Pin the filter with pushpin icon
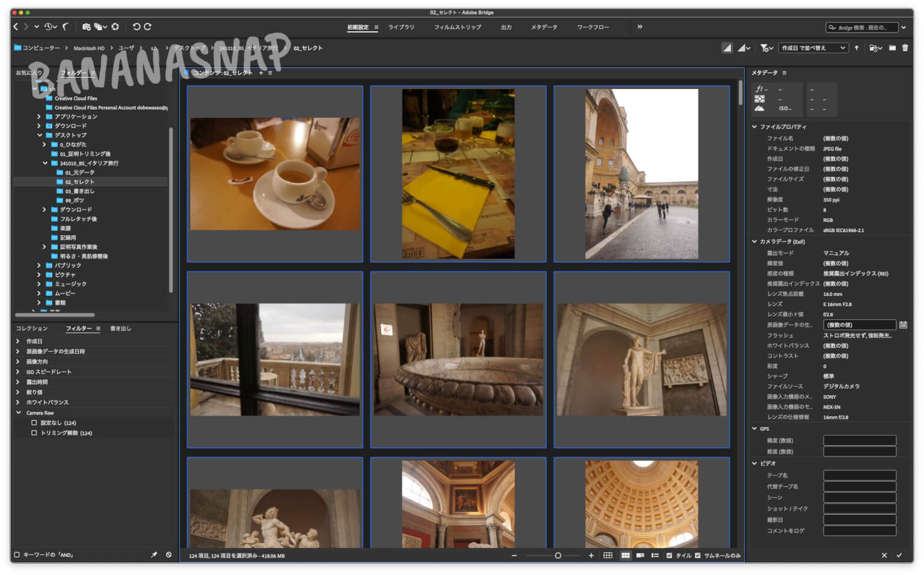 click(x=154, y=555)
